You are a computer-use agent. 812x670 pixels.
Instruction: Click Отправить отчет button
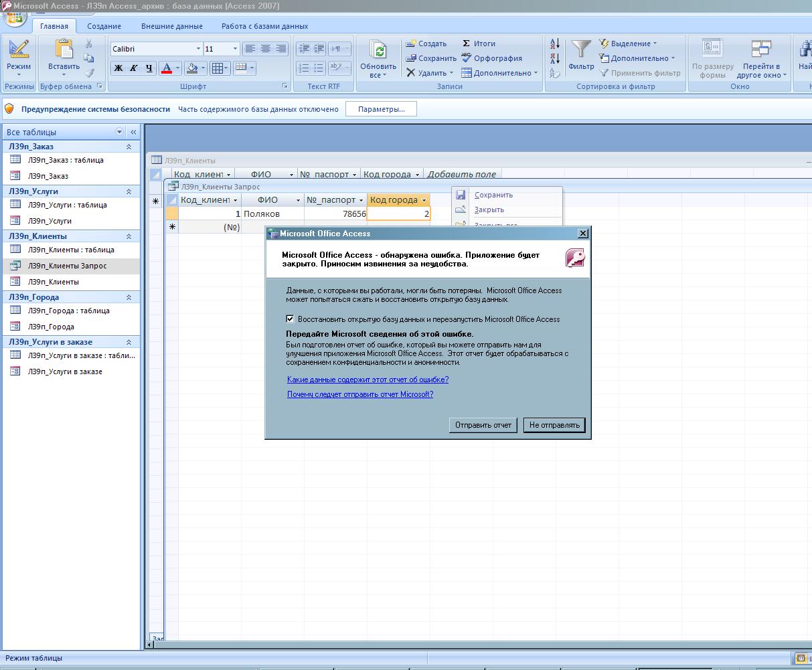point(483,425)
